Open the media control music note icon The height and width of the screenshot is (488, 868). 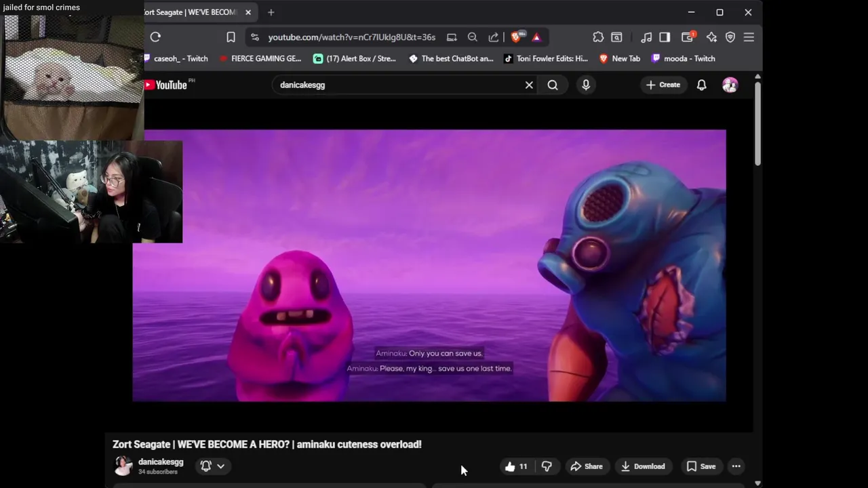646,37
